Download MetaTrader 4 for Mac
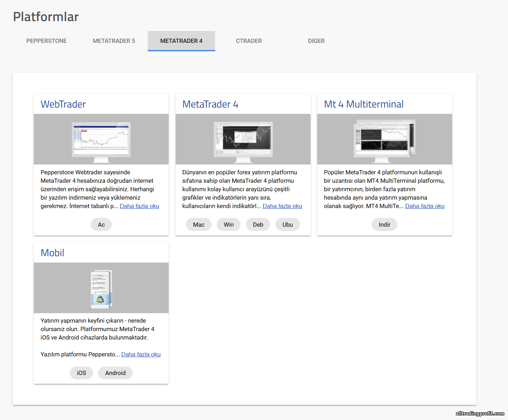Viewport: 508px width, 420px height. 198,225
